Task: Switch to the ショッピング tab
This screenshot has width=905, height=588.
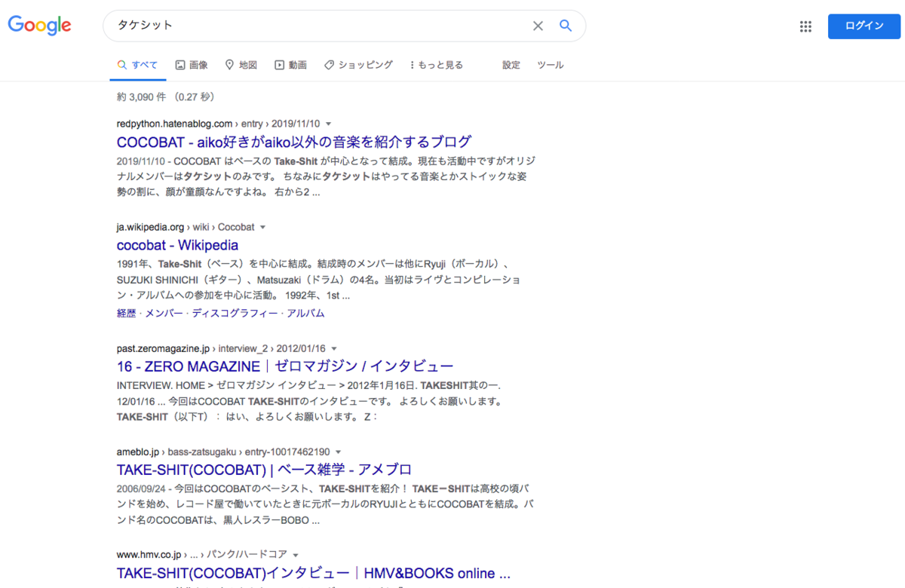Action: point(358,65)
